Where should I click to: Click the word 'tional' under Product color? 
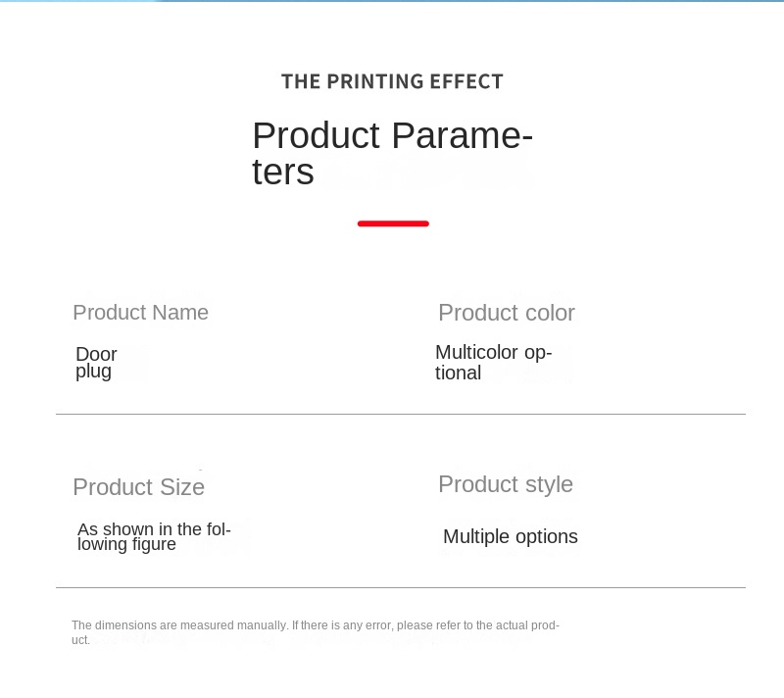pyautogui.click(x=458, y=373)
